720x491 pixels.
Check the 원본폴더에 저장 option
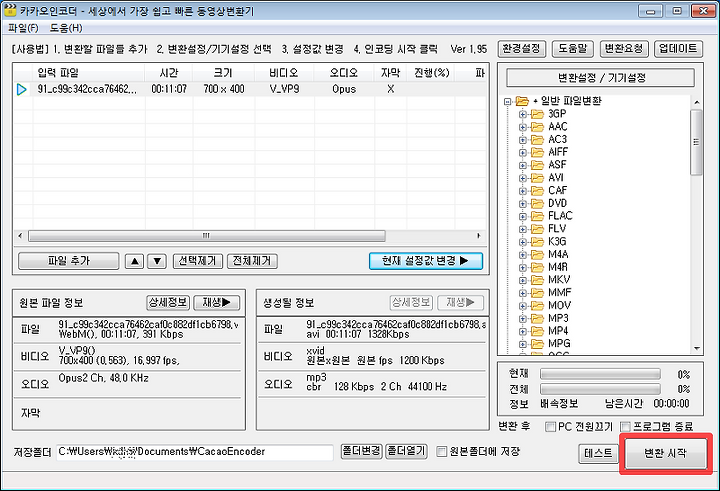tap(441, 451)
